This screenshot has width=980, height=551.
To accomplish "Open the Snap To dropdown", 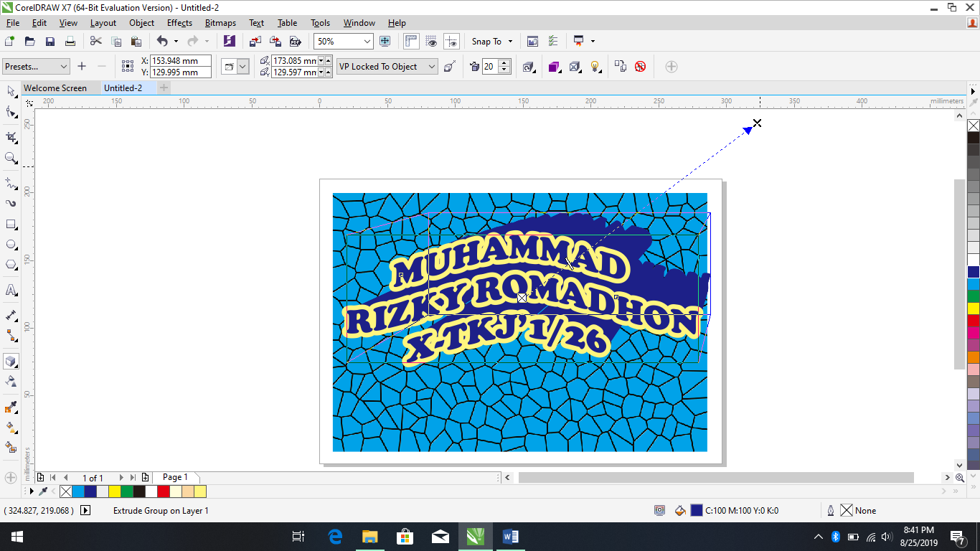I will pyautogui.click(x=491, y=41).
